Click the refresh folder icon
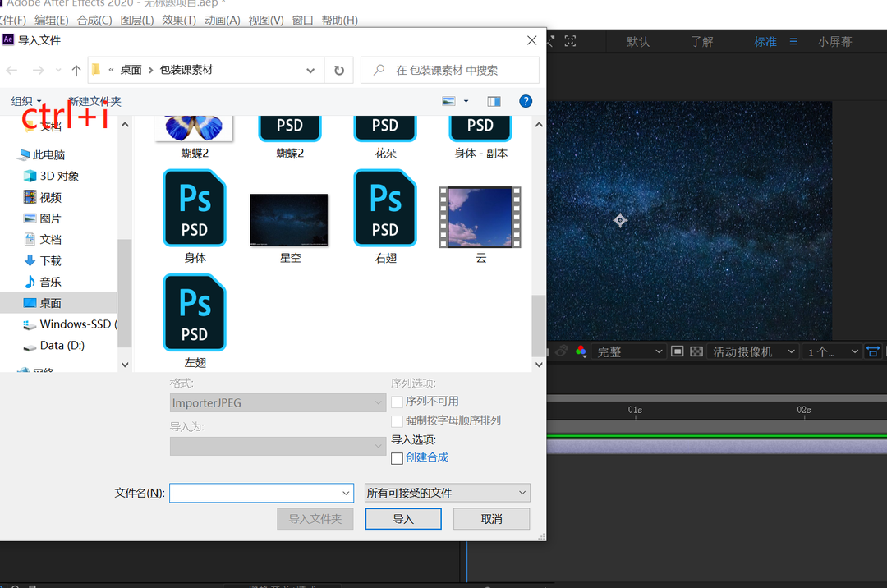This screenshot has width=887, height=588. click(x=338, y=71)
